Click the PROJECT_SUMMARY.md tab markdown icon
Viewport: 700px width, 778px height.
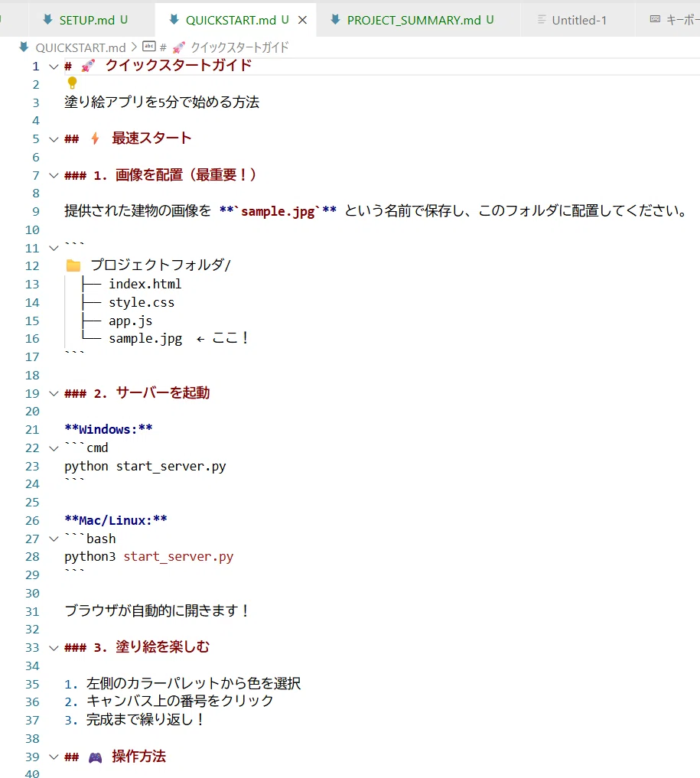(335, 19)
